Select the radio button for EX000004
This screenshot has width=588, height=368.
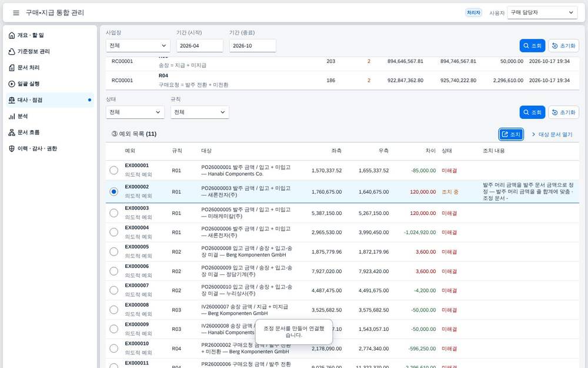point(113,233)
